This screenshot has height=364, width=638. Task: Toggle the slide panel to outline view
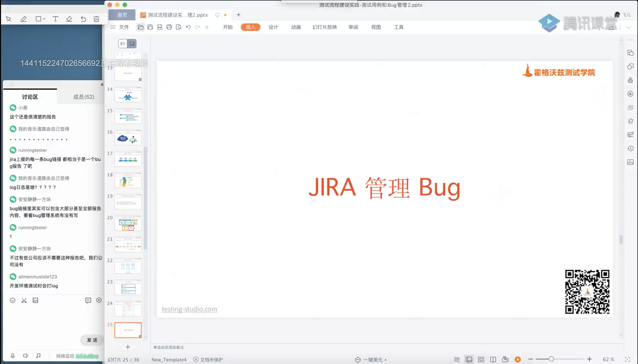(x=123, y=43)
